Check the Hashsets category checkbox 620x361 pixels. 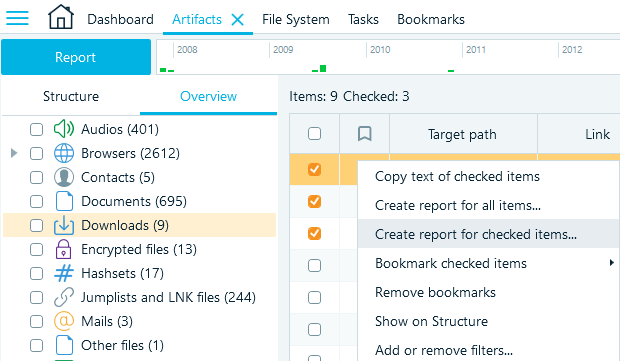tap(36, 273)
